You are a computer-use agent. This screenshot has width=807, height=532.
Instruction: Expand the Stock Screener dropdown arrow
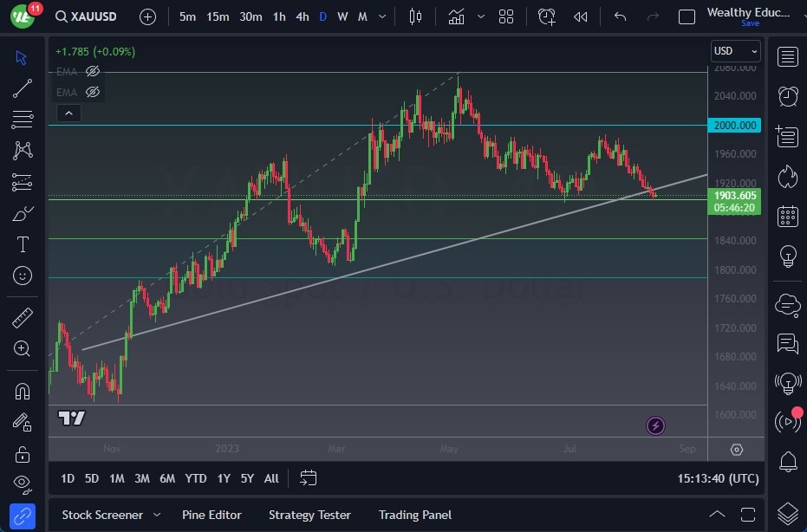tap(156, 515)
